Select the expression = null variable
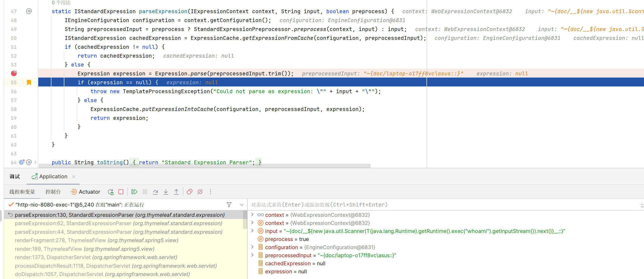Image resolution: width=644 pixels, height=279 pixels. coord(286,271)
